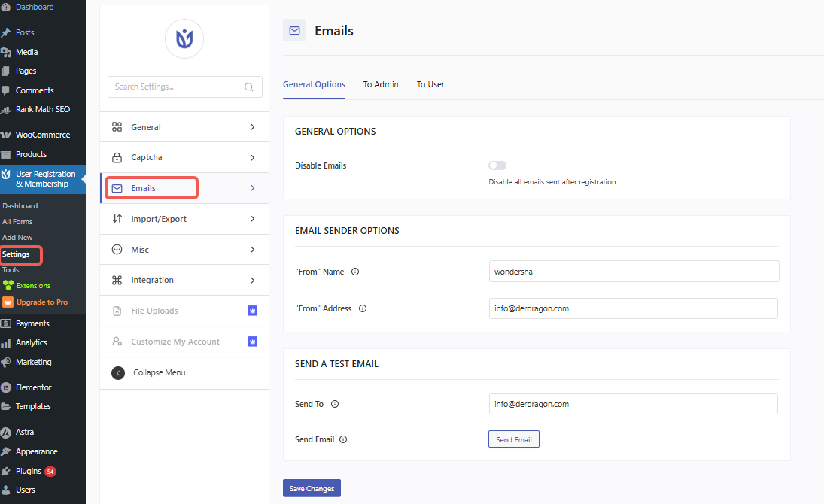Click the search magnifier icon in settings

(x=249, y=87)
